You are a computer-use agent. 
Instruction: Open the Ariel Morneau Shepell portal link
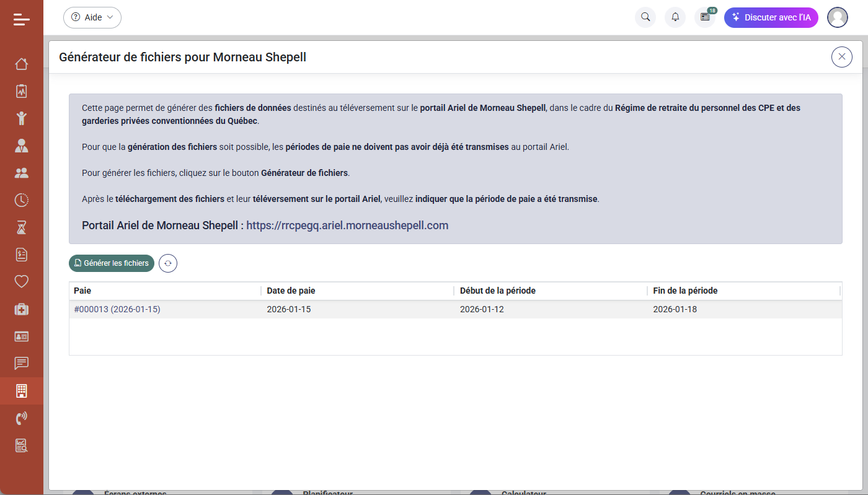pyautogui.click(x=347, y=225)
